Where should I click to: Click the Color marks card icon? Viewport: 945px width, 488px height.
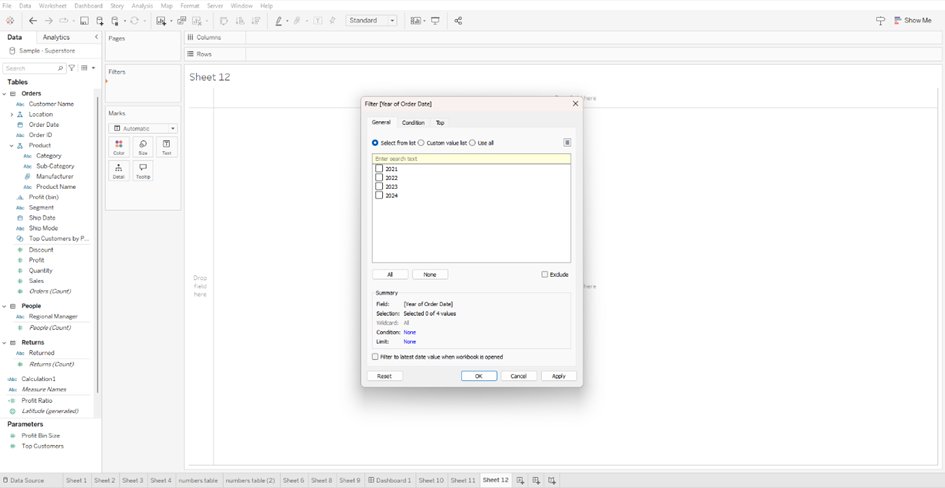click(x=119, y=145)
